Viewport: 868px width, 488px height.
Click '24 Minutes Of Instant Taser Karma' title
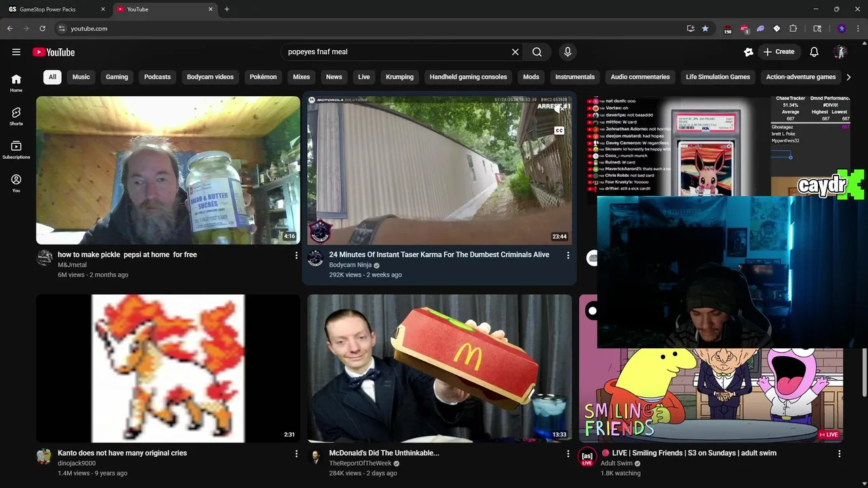[x=439, y=255]
